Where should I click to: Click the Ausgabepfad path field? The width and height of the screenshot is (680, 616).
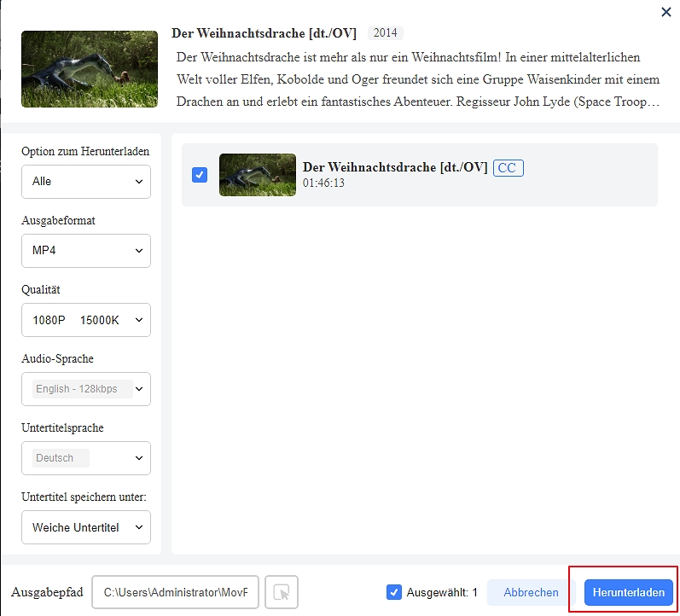[175, 592]
